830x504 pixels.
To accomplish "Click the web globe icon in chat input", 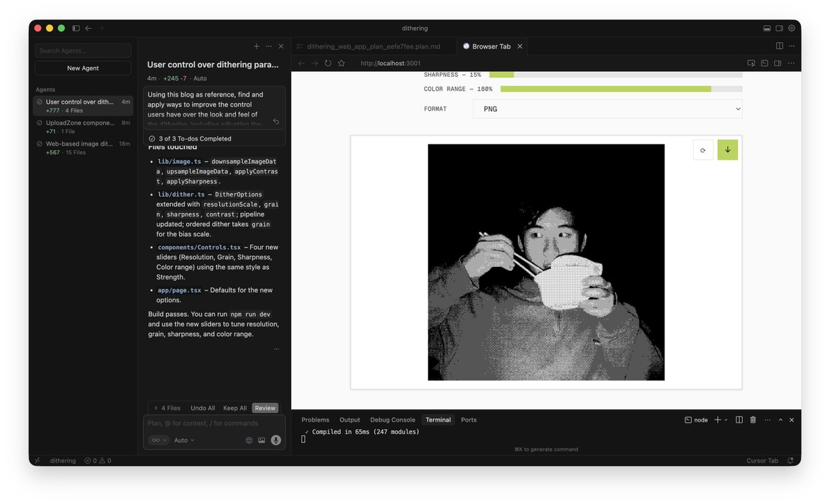I will tap(249, 440).
